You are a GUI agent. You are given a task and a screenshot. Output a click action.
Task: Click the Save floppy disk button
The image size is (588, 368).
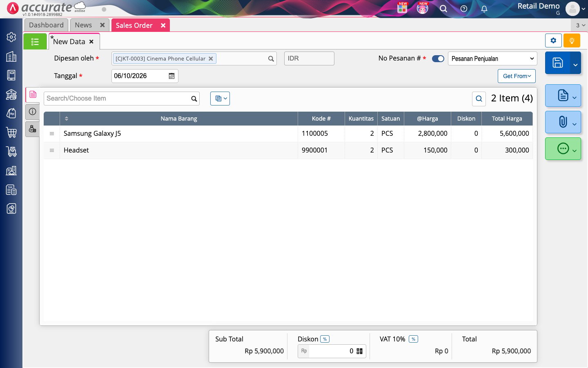click(x=558, y=63)
